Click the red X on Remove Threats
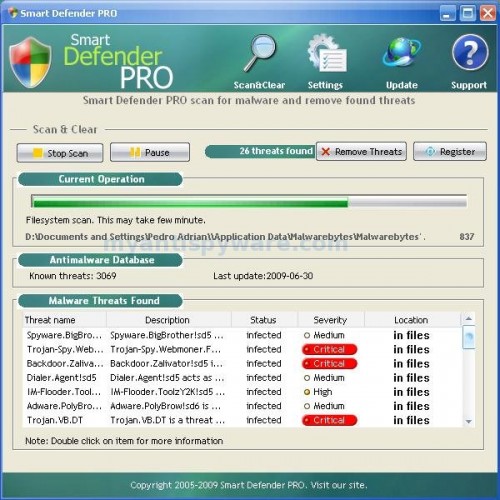 pyautogui.click(x=326, y=152)
